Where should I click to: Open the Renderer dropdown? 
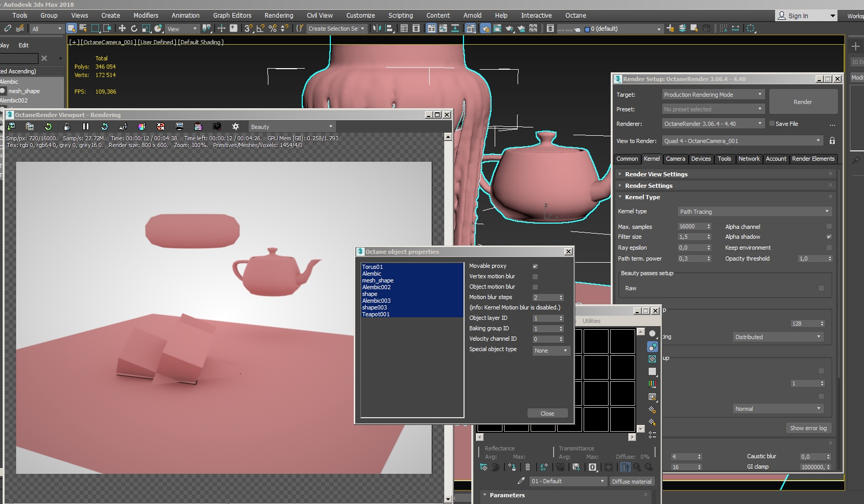[713, 124]
